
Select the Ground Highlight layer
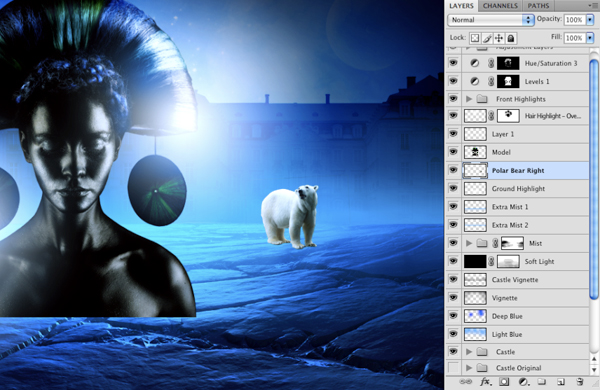pyautogui.click(x=517, y=189)
